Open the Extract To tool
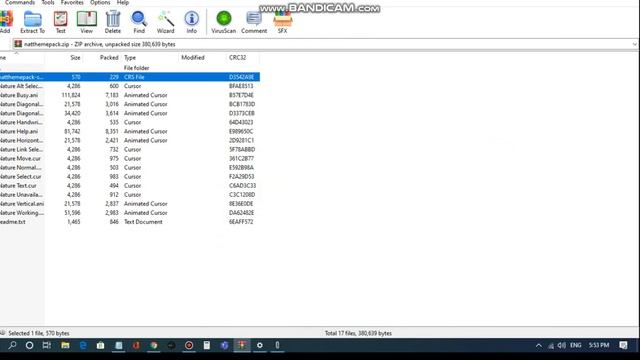The image size is (640, 360). 32,22
